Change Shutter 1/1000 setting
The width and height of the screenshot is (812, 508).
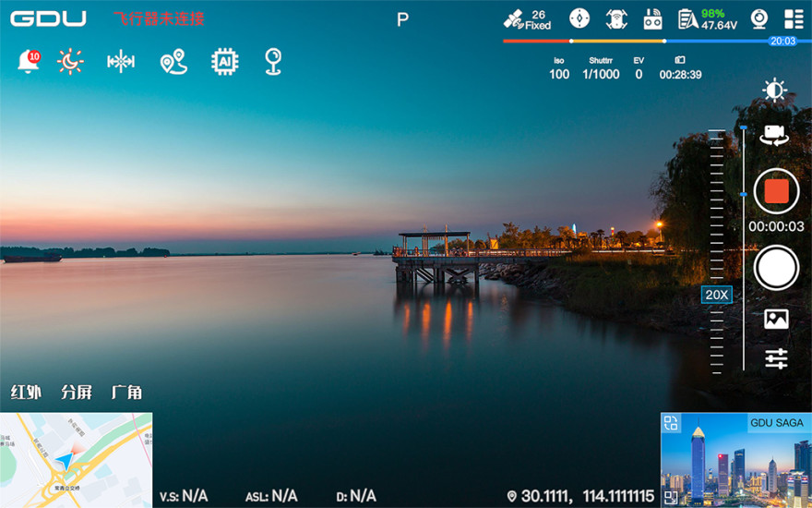pyautogui.click(x=601, y=69)
